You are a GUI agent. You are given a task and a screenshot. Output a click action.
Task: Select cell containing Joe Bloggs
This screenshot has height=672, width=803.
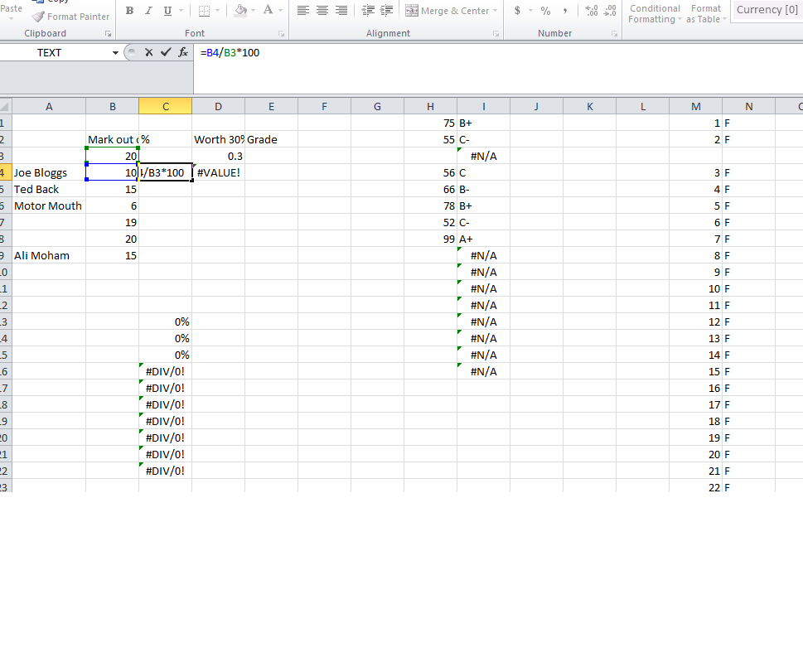(49, 172)
